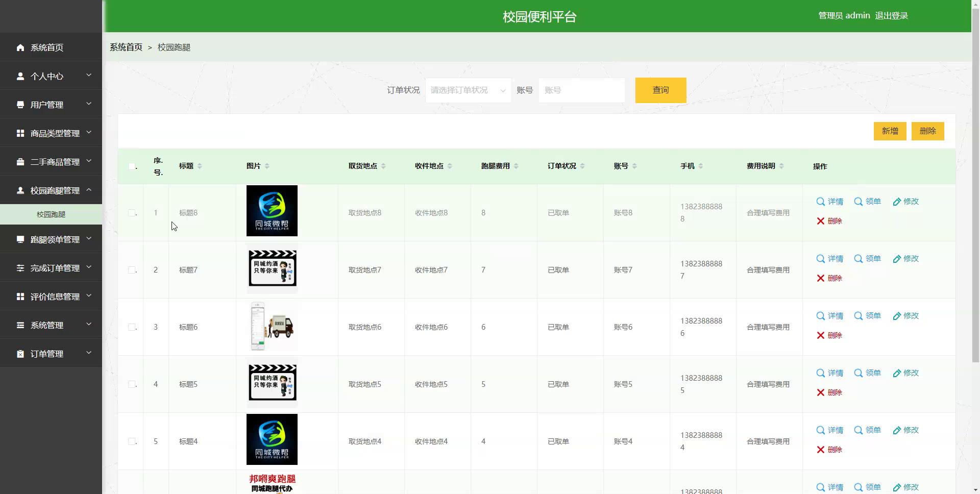
Task: Click the icon beside 校园跑腿管理
Action: 20,190
